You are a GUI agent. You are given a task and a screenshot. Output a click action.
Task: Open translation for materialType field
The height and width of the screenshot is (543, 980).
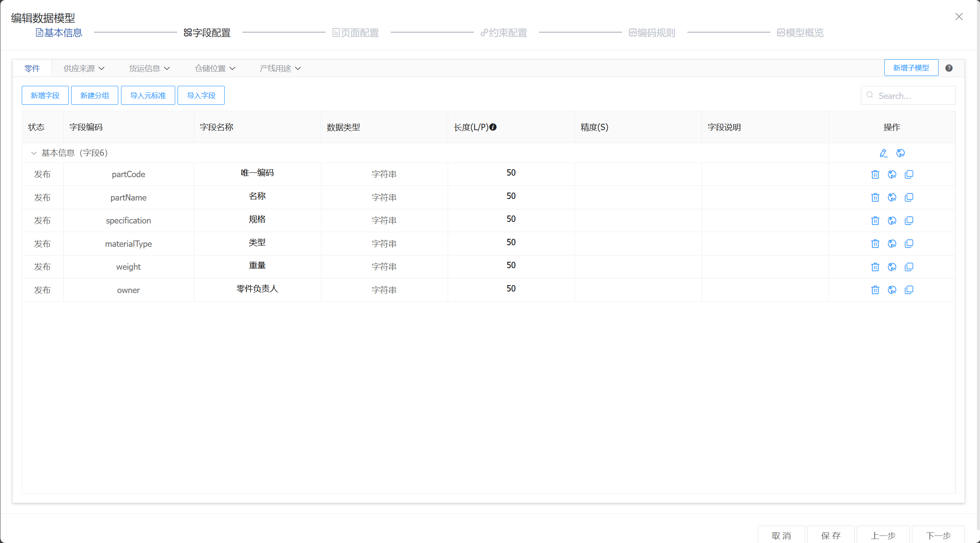[x=892, y=244]
